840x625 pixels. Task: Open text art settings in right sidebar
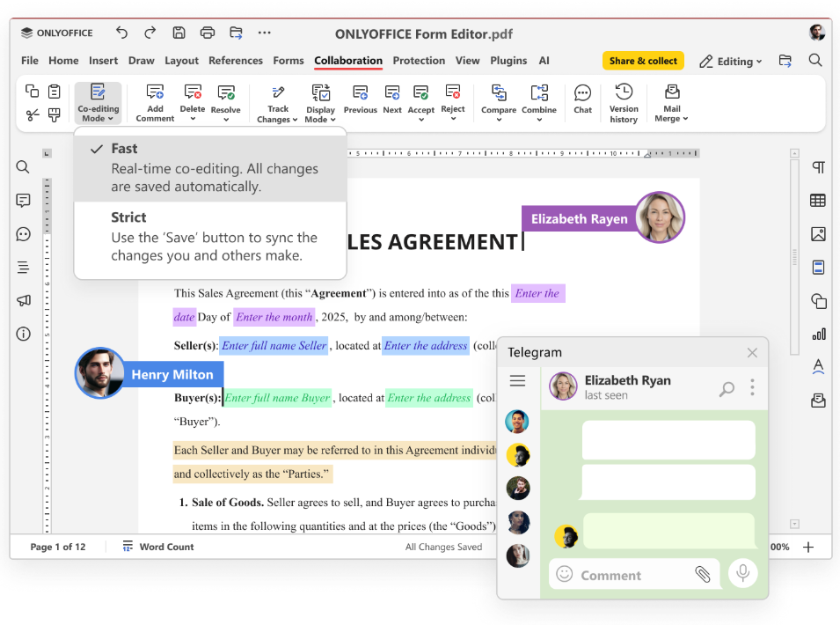coord(818,367)
